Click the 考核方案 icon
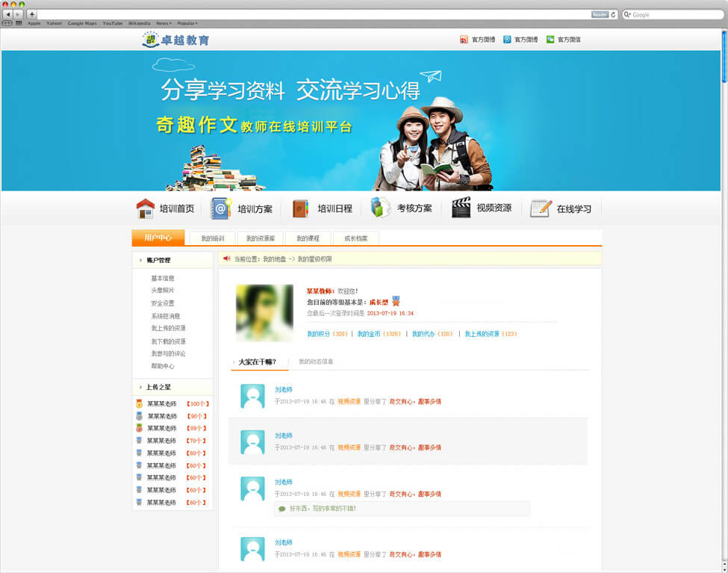This screenshot has height=573, width=728. [380, 208]
